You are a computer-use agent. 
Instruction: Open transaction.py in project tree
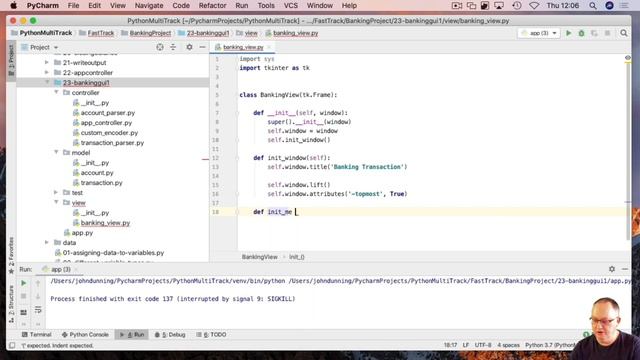[101, 183]
